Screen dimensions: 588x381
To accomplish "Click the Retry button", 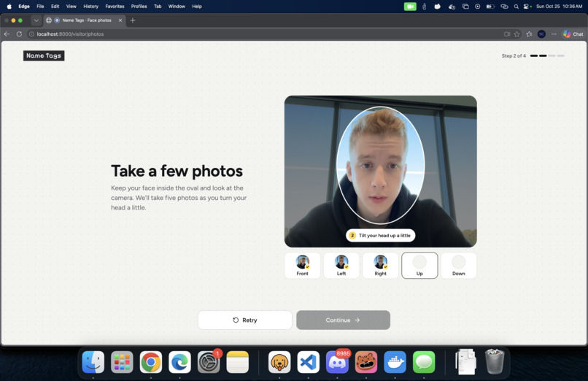I will pos(245,320).
